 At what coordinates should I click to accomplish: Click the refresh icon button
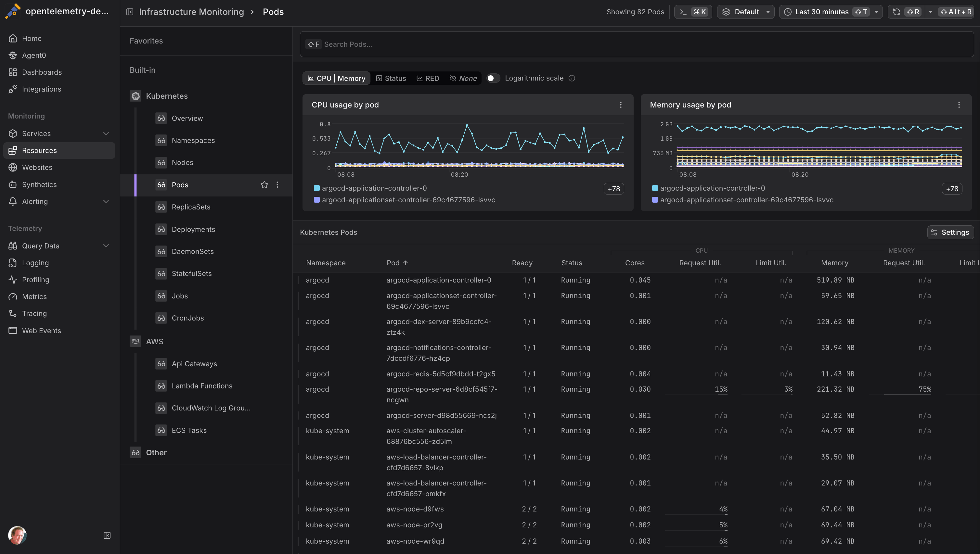(x=896, y=12)
